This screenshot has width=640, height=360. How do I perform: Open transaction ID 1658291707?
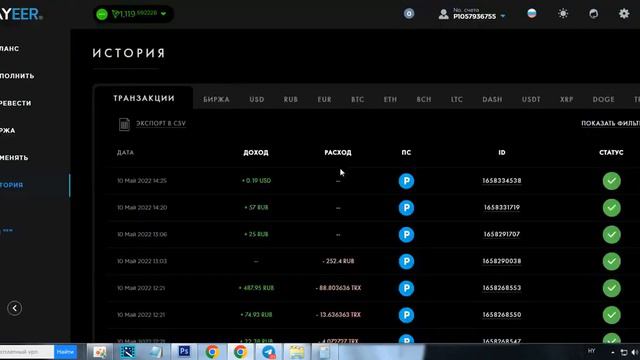point(502,234)
